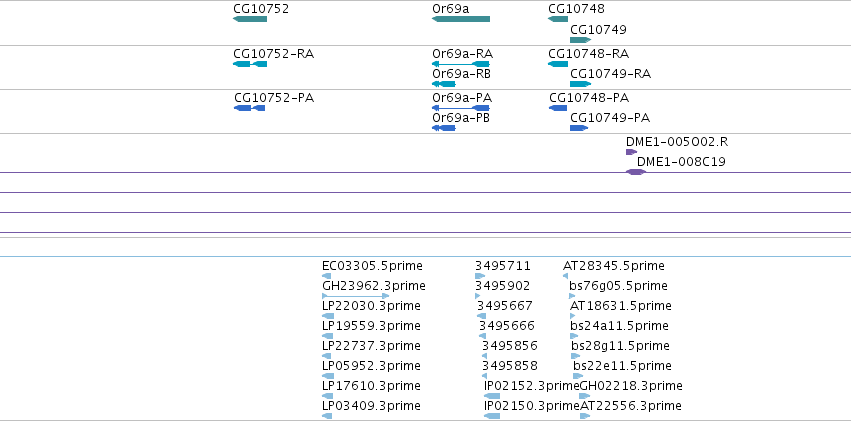Click the AT28345.5prime label text

click(x=614, y=266)
